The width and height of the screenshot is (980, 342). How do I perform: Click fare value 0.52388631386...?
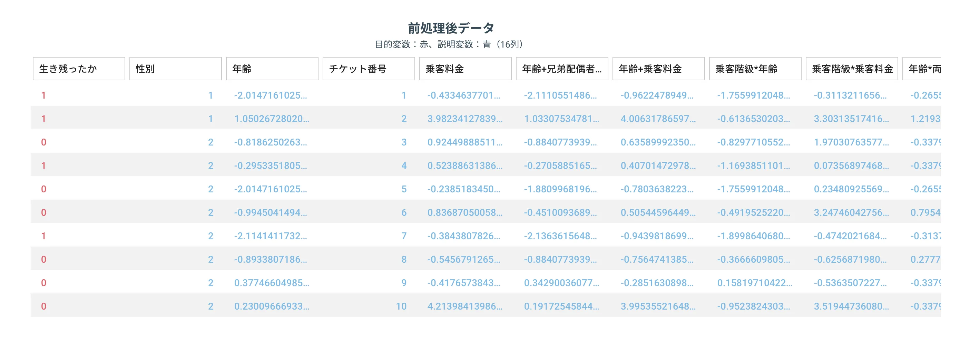tap(465, 166)
